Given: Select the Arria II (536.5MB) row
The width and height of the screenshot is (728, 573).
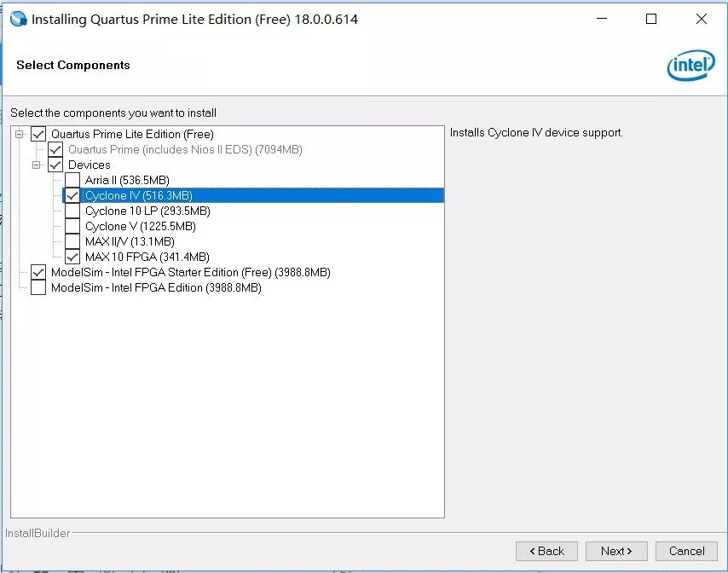Looking at the screenshot, I should click(127, 180).
